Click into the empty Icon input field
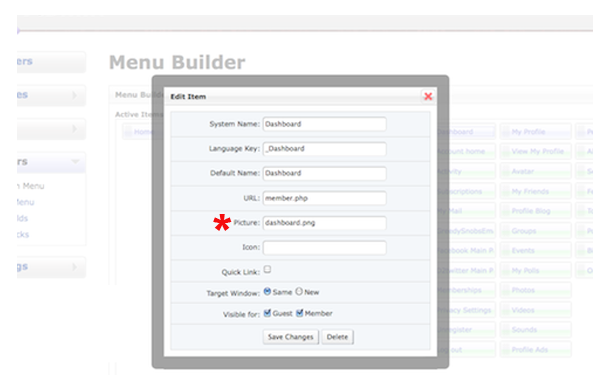The height and width of the screenshot is (389, 610). coord(324,247)
